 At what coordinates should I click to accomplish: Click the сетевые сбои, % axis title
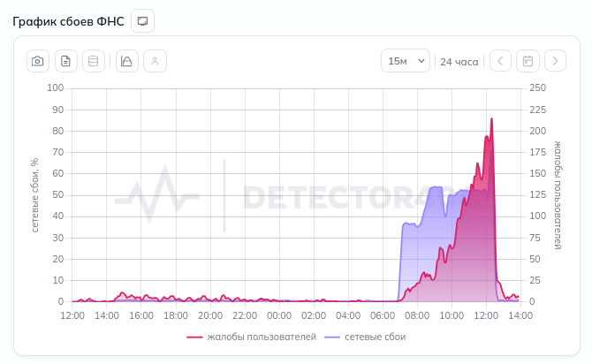34,195
